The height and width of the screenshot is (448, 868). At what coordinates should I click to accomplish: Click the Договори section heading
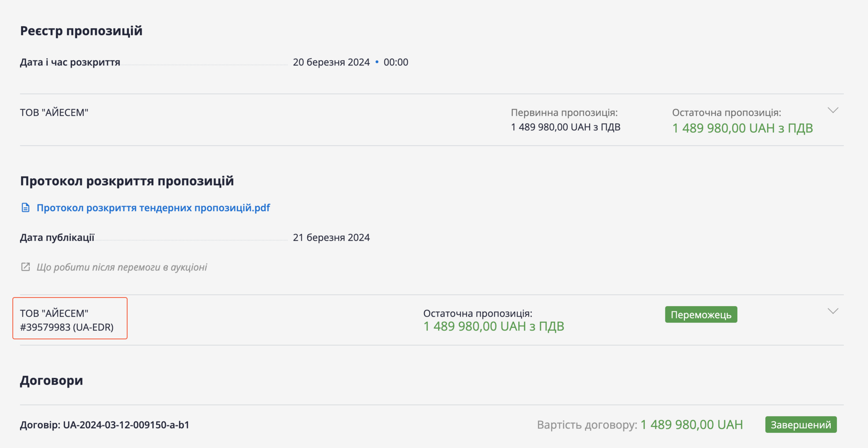click(52, 380)
